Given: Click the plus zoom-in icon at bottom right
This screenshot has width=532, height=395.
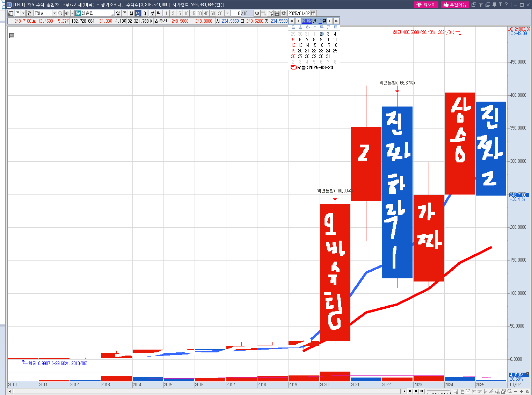Looking at the screenshot, I should pyautogui.click(x=521, y=391).
